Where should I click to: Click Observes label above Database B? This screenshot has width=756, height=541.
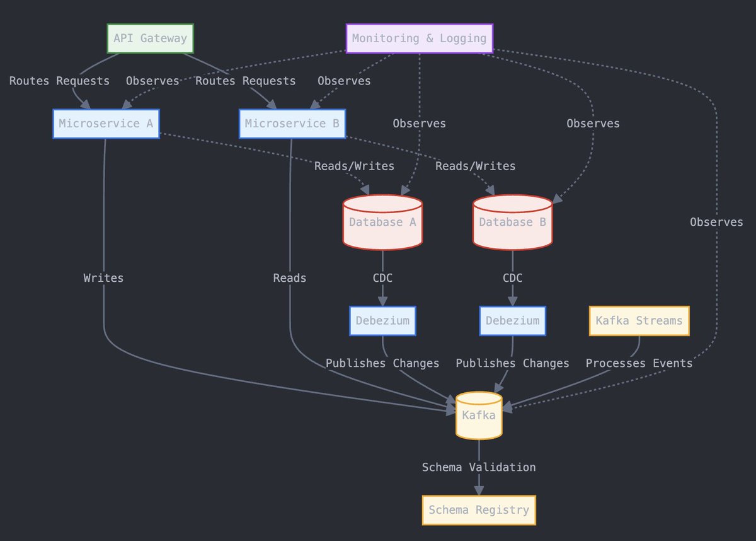[x=593, y=124]
